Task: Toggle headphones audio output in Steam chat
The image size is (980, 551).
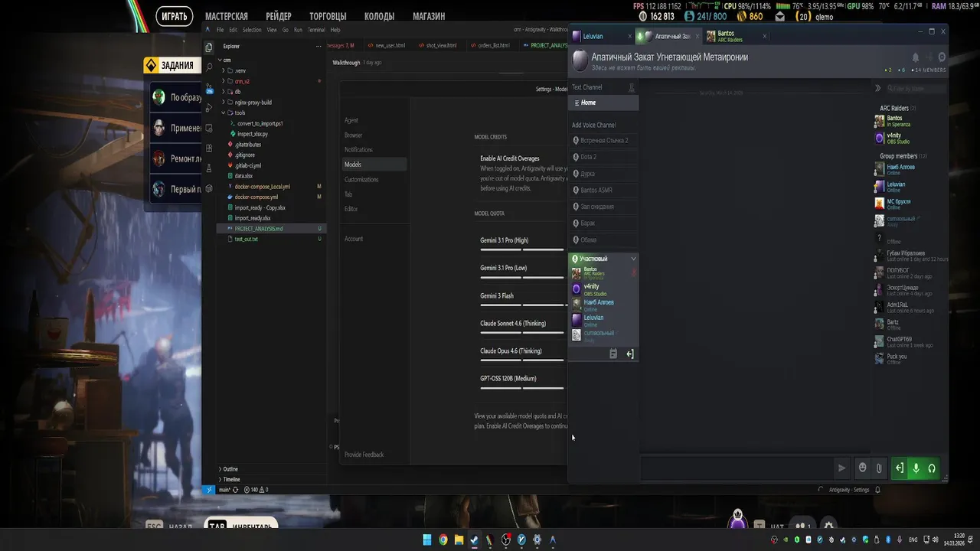Action: pos(932,468)
